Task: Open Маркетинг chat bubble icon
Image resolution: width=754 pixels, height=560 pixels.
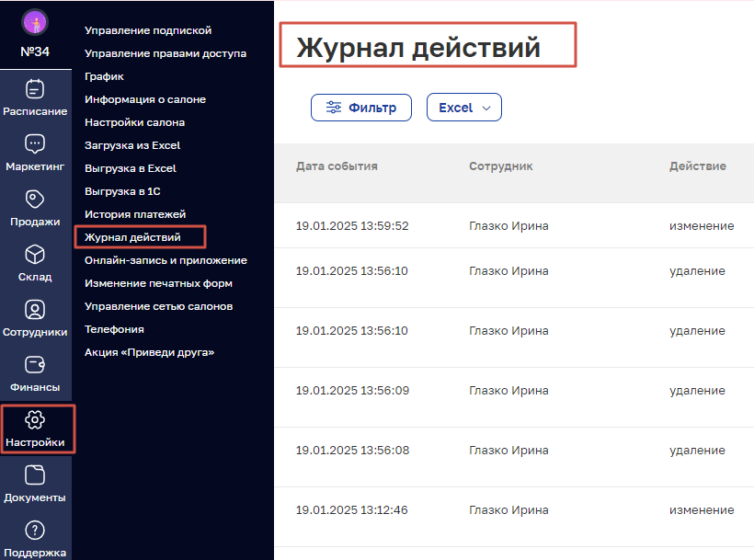Action: (35, 143)
